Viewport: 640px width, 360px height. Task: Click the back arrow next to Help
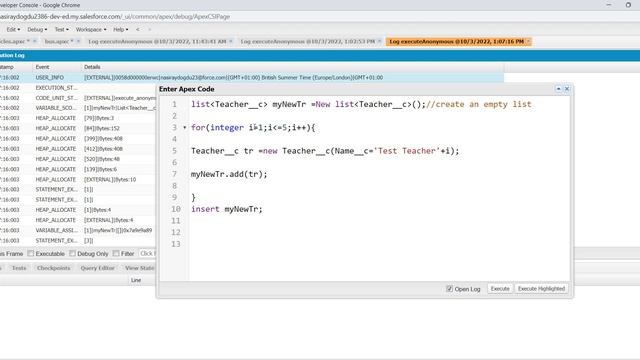tap(138, 29)
